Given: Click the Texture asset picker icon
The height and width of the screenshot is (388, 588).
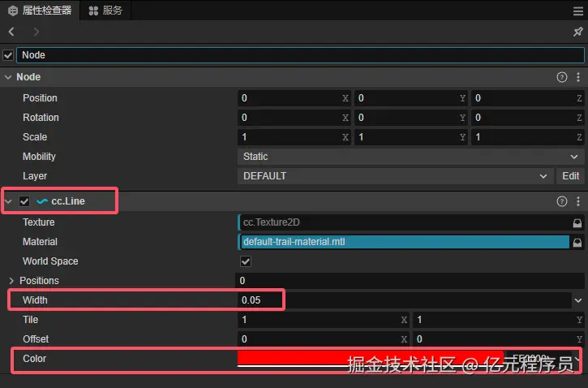Looking at the screenshot, I should 577,223.
